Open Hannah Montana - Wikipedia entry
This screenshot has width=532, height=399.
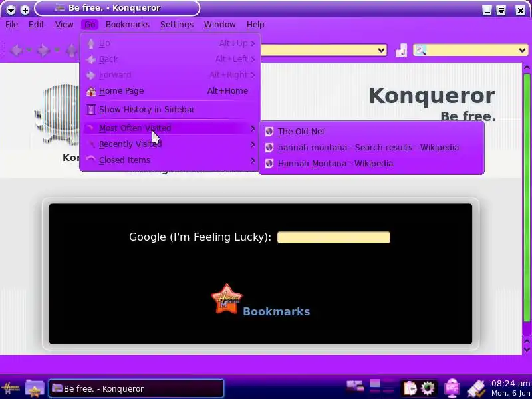point(372,164)
